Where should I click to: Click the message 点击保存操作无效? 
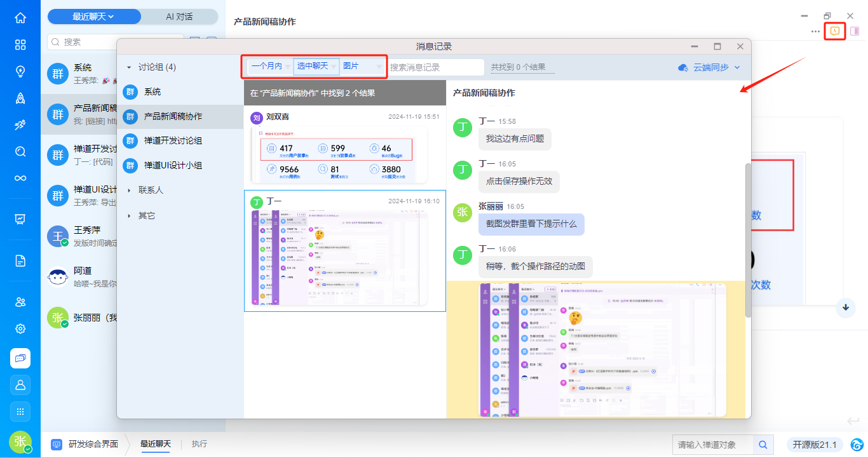pos(519,181)
